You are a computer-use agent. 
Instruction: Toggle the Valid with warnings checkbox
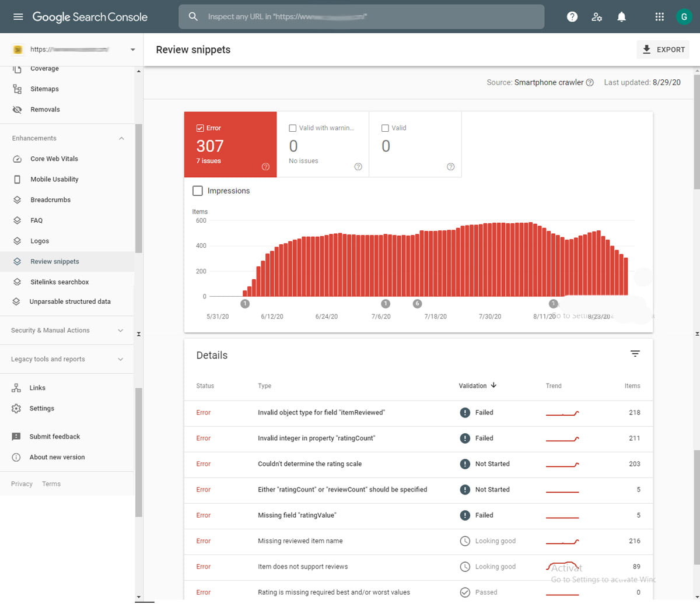pyautogui.click(x=293, y=128)
